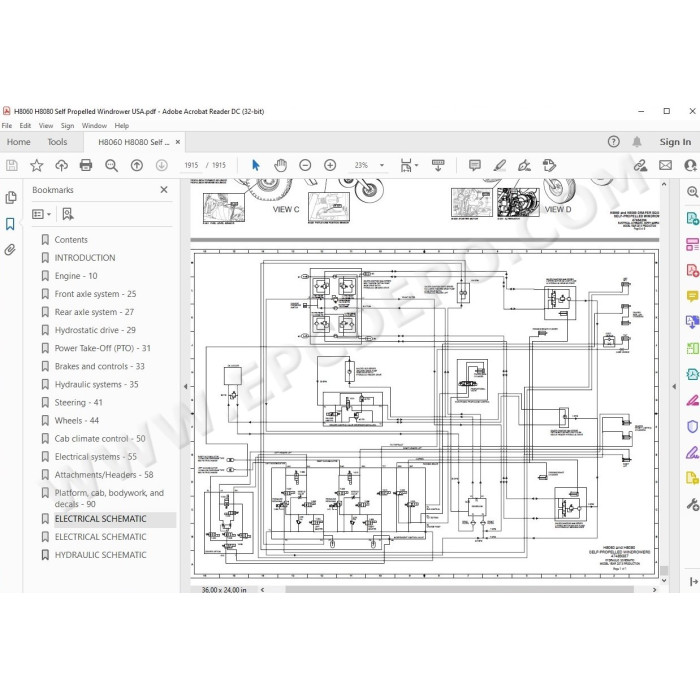Screen dimensions: 700x700
Task: Go to Hydrostatic drive - 29
Action: pos(95,330)
